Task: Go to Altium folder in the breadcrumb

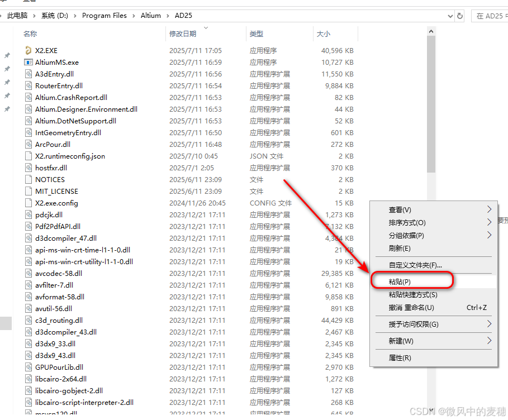Action: [x=151, y=16]
